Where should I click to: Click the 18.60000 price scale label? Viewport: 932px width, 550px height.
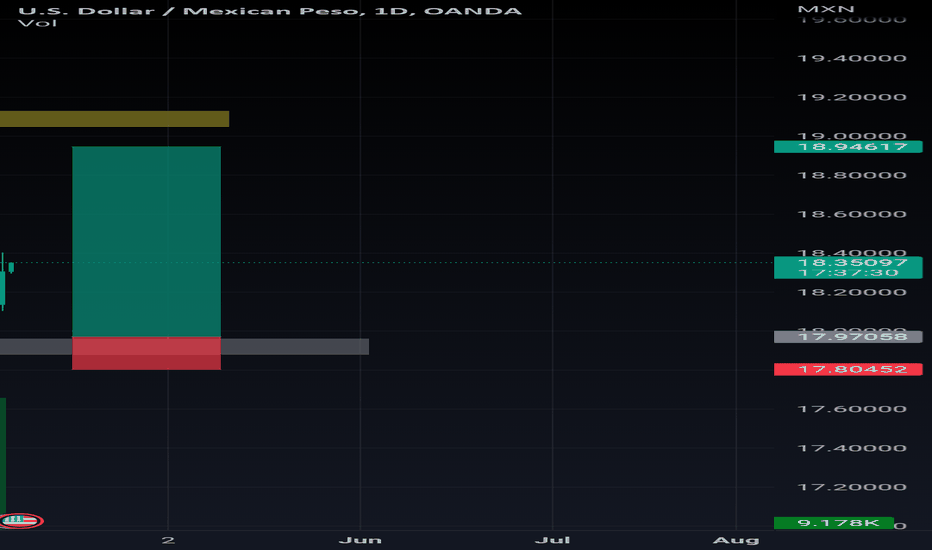point(852,215)
